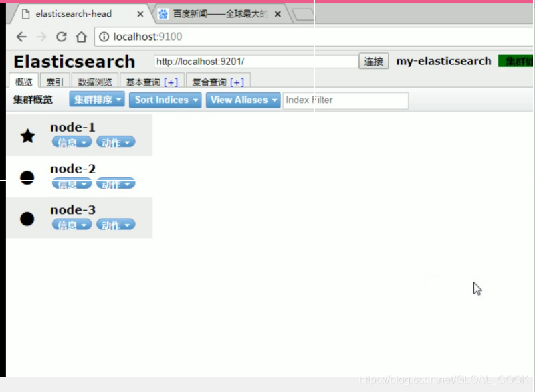Add a new 基本查询 tab with [+]
The height and width of the screenshot is (392, 535).
(171, 82)
